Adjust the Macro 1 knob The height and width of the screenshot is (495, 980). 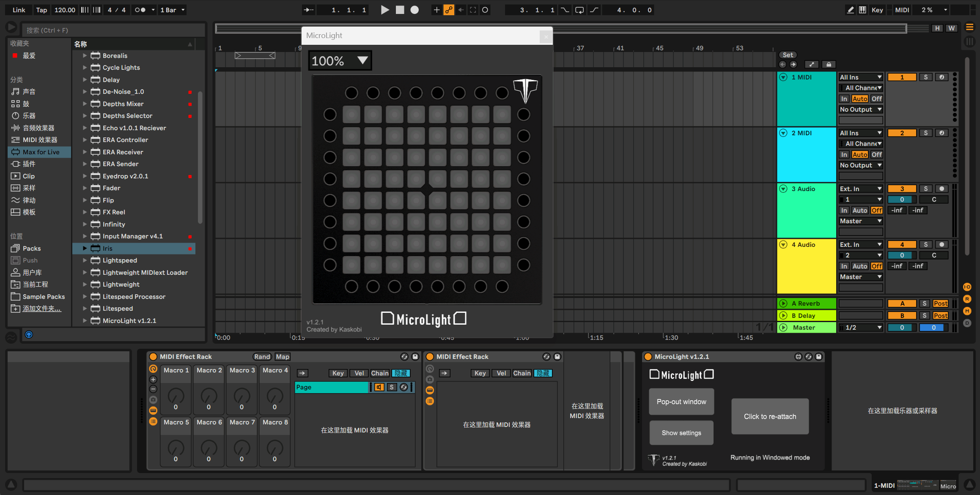click(176, 396)
